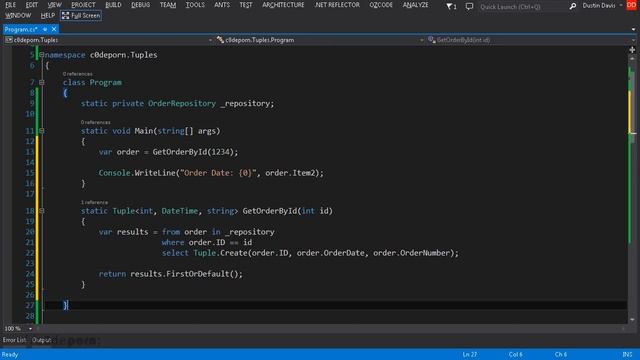The image size is (640, 360).
Task: Open the OZCODE menu
Action: click(381, 5)
